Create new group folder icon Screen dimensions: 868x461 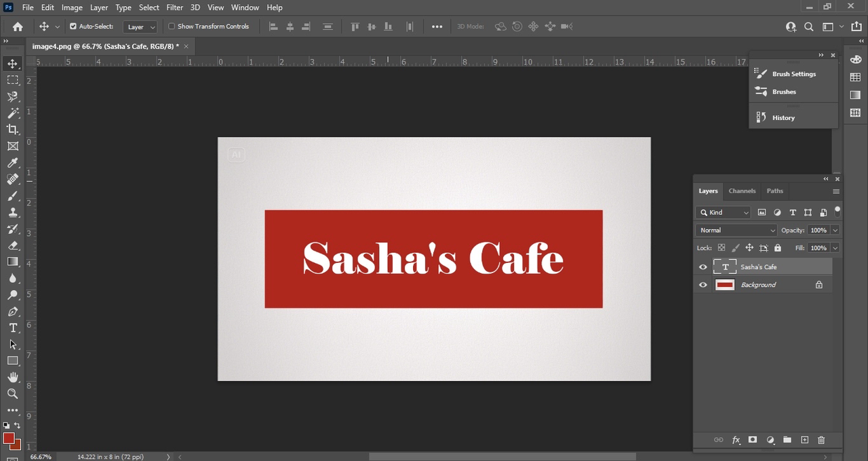pos(787,440)
